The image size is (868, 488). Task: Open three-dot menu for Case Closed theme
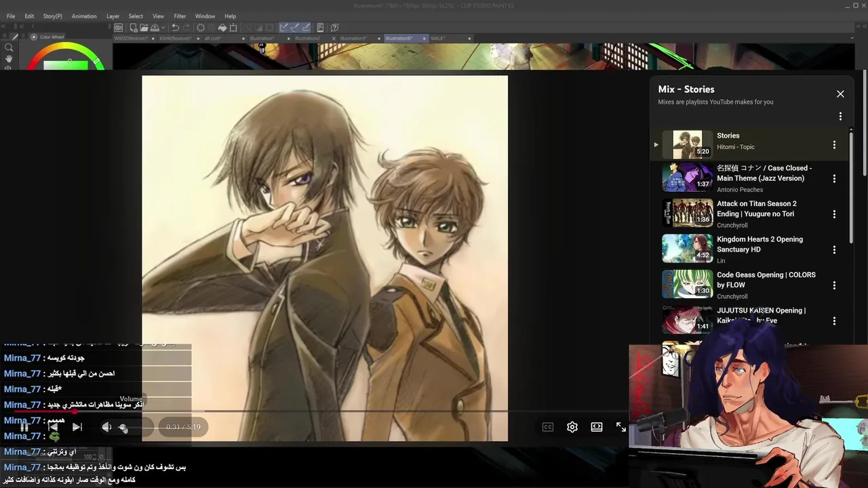tap(834, 179)
